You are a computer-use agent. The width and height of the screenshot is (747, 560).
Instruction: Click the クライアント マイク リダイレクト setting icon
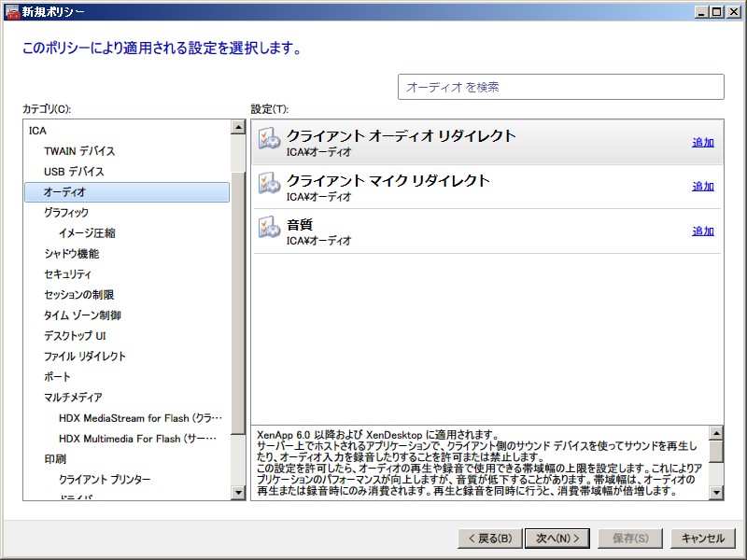(270, 183)
